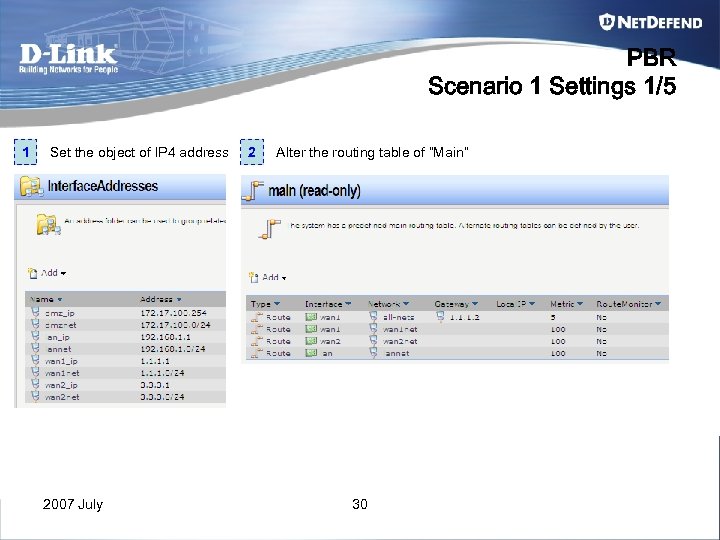The image size is (720, 540).
Task: Click metric value 5 in all-nets route
Action: click(x=553, y=317)
